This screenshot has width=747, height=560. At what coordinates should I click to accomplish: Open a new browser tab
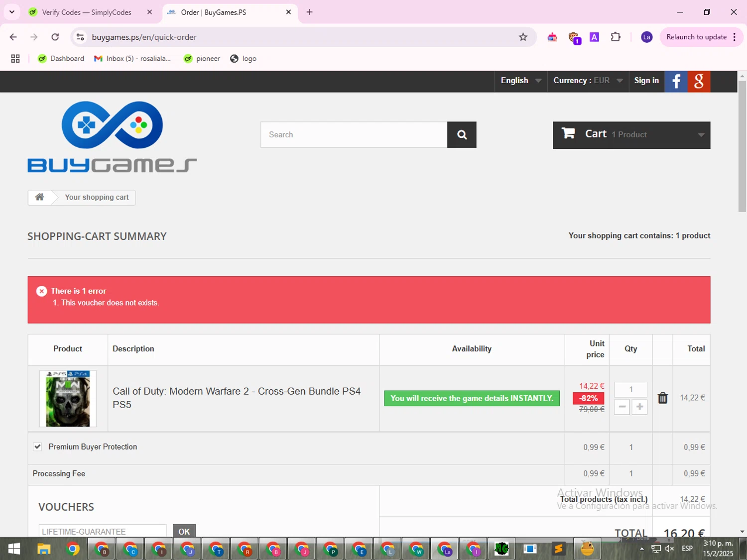pyautogui.click(x=310, y=12)
